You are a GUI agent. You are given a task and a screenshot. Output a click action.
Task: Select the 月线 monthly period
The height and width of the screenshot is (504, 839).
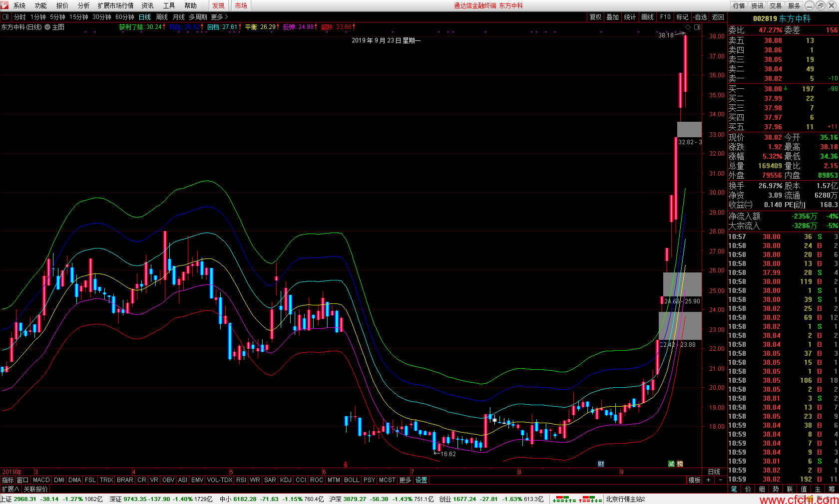179,17
